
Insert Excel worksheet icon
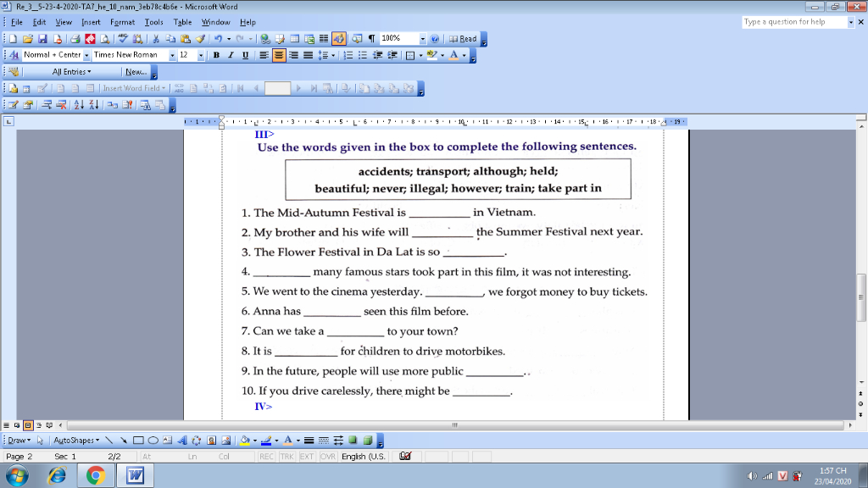pyautogui.click(x=309, y=39)
